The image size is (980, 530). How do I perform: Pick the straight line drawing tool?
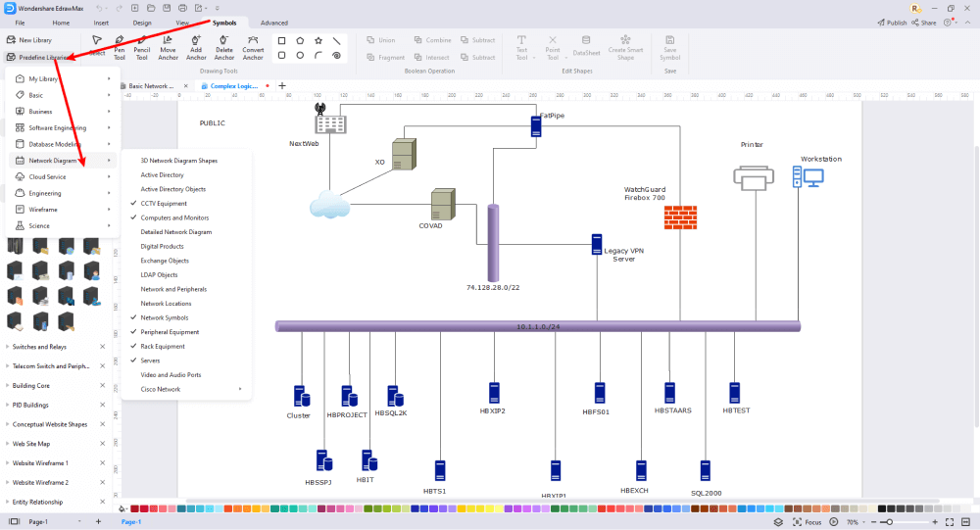[336, 40]
